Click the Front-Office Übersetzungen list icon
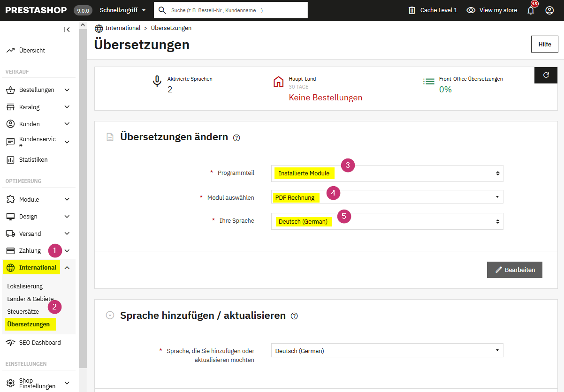This screenshot has width=564, height=392. pyautogui.click(x=428, y=81)
